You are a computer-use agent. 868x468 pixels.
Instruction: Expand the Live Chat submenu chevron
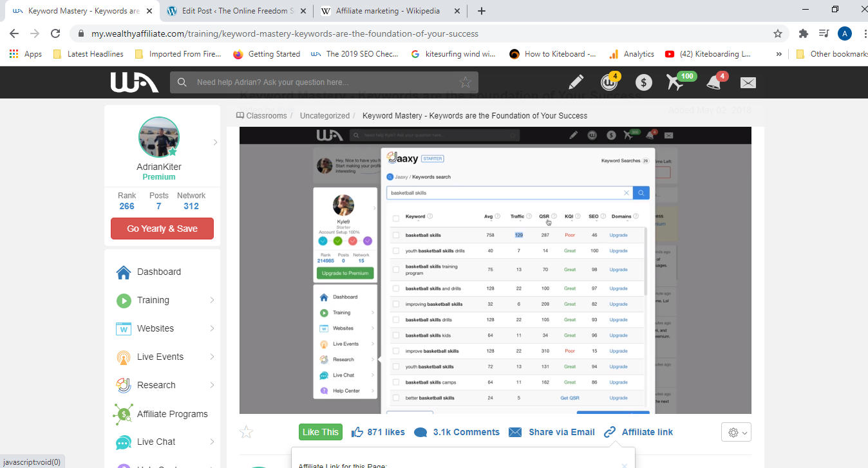(x=212, y=442)
